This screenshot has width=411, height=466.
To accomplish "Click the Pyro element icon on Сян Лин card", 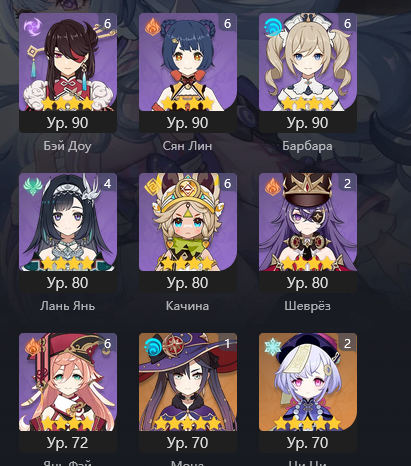I will tap(153, 27).
